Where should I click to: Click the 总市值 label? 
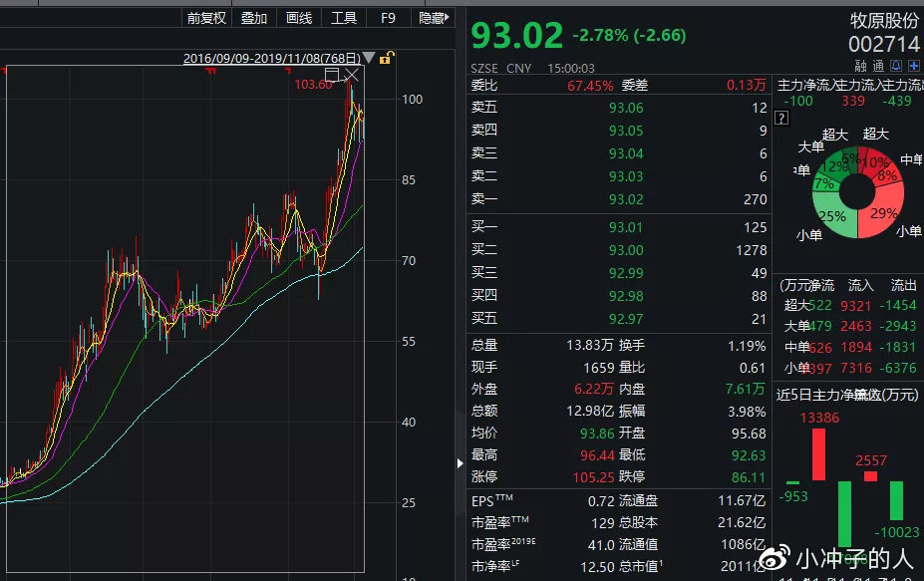(640, 566)
